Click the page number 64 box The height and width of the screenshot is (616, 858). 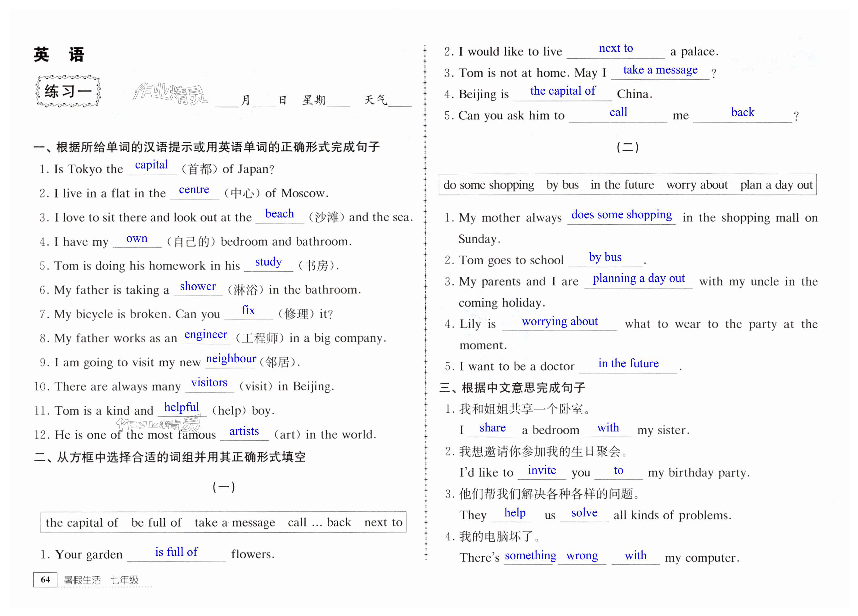[45, 580]
